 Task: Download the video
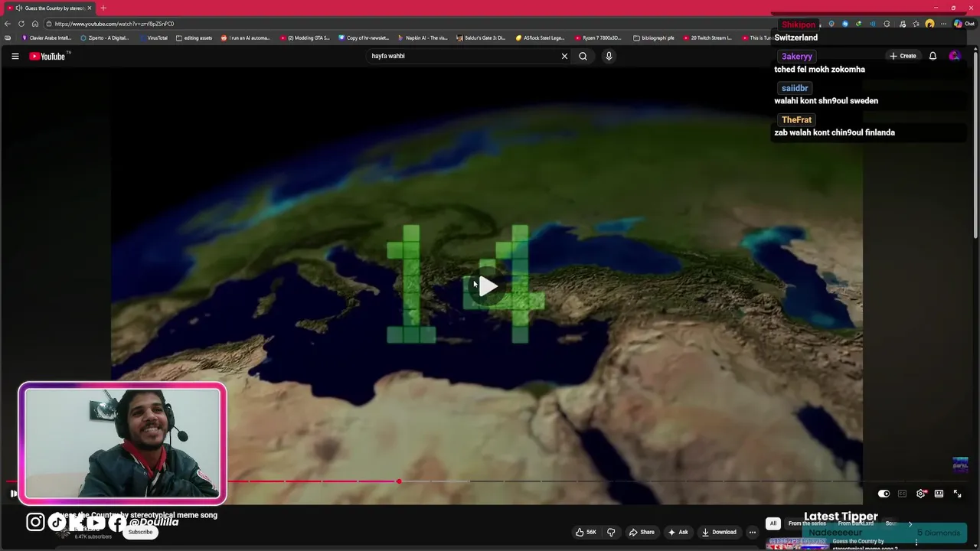point(719,532)
